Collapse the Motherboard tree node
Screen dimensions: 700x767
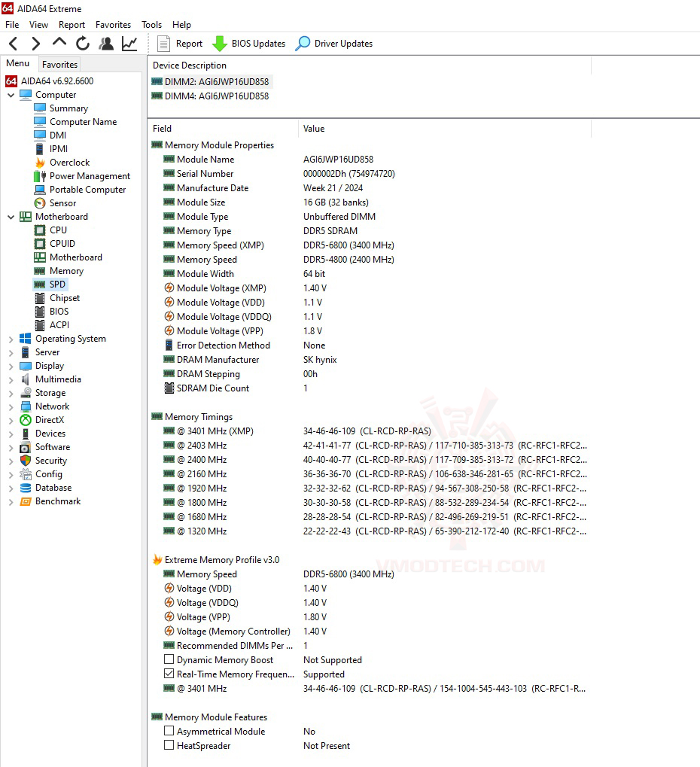(11, 217)
